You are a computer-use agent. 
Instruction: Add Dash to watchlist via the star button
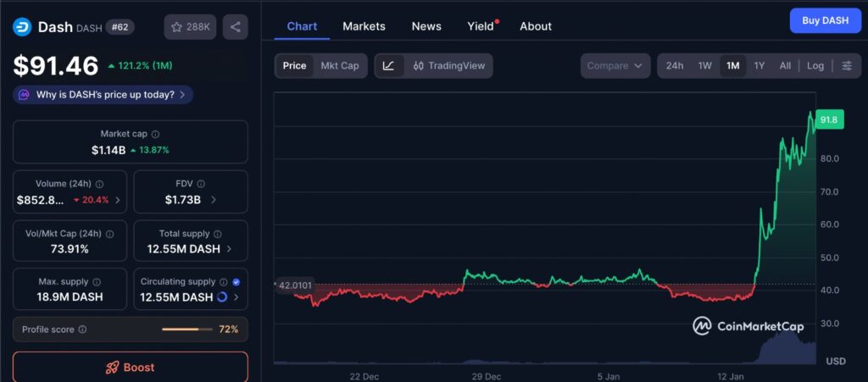point(190,26)
